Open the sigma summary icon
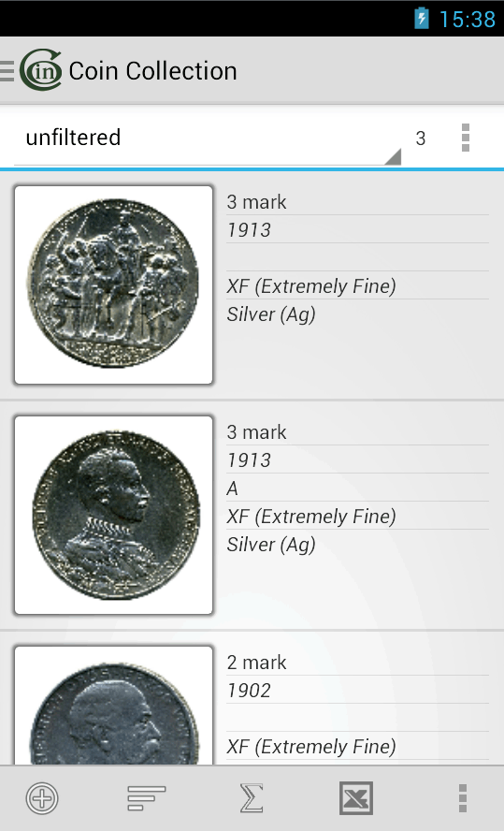This screenshot has height=831, width=504. [252, 797]
